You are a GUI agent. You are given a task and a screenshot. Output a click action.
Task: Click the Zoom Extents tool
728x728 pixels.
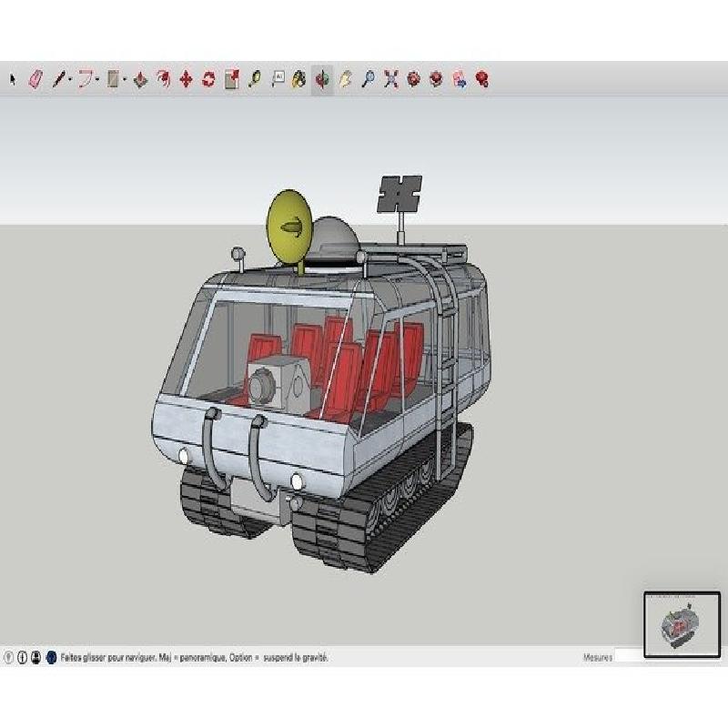[x=391, y=79]
